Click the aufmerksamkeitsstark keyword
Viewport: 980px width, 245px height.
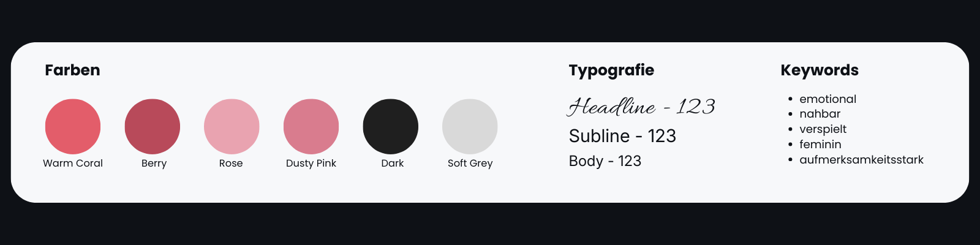861,160
